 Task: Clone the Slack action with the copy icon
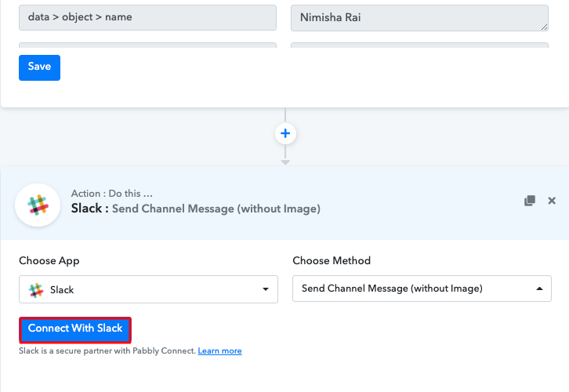pyautogui.click(x=530, y=201)
